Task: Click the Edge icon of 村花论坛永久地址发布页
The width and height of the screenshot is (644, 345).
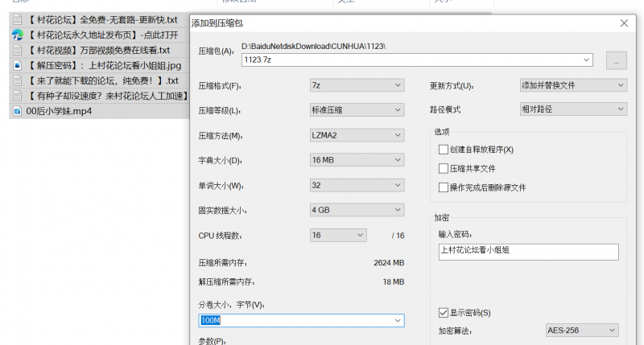Action: tap(16, 35)
